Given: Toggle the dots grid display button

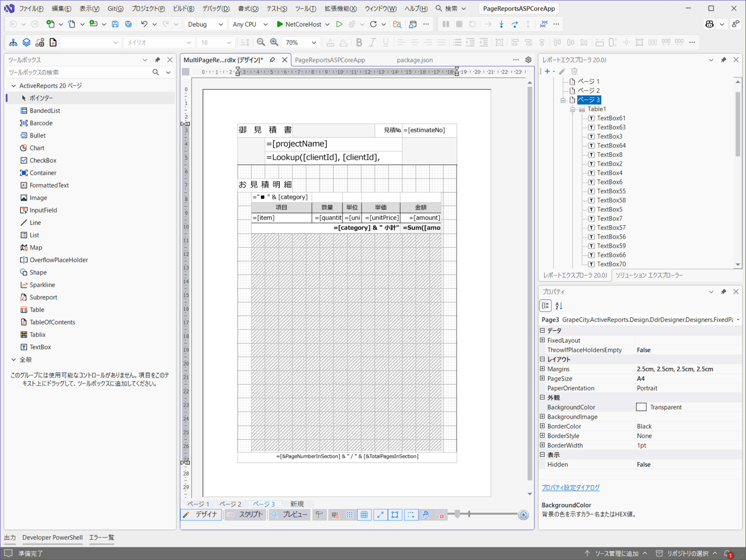Looking at the screenshot, I should [350, 515].
